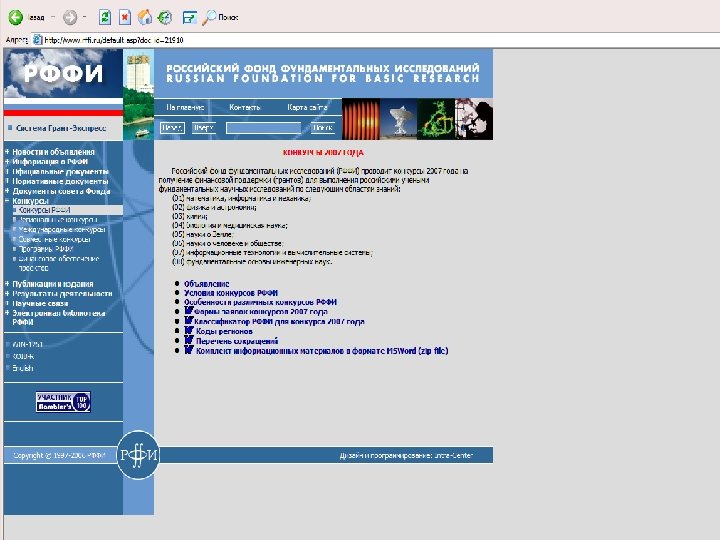Click the 'Назад' site navigation button
Viewport: 720px width, 540px height.
(172, 128)
